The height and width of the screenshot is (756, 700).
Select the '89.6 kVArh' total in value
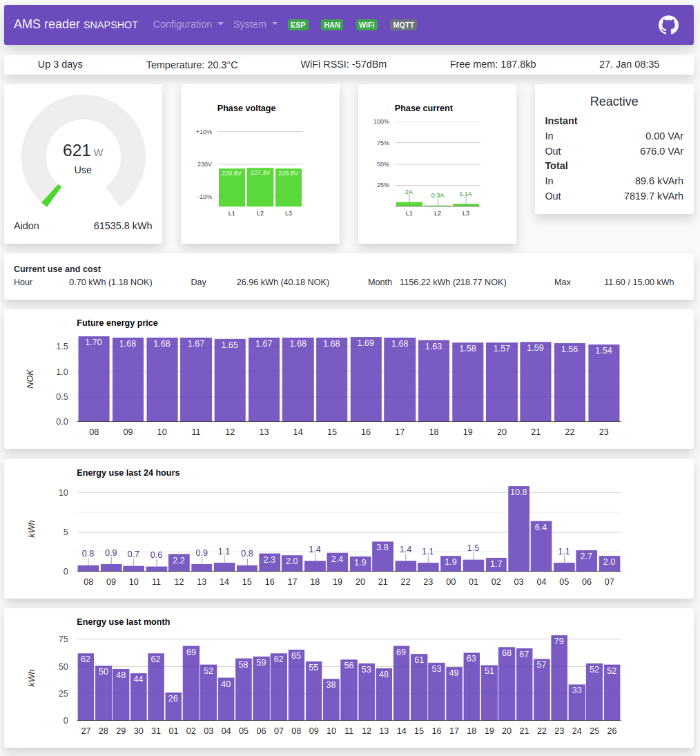coord(659,182)
